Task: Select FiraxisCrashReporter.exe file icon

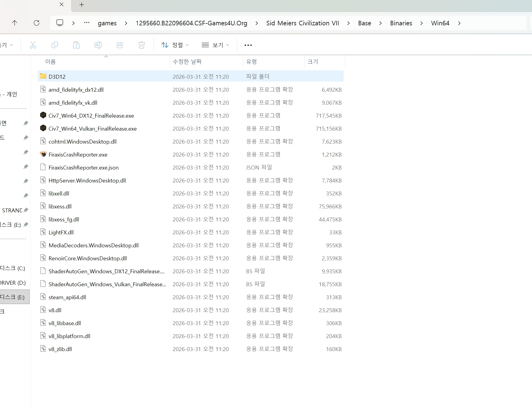Action: tap(43, 154)
